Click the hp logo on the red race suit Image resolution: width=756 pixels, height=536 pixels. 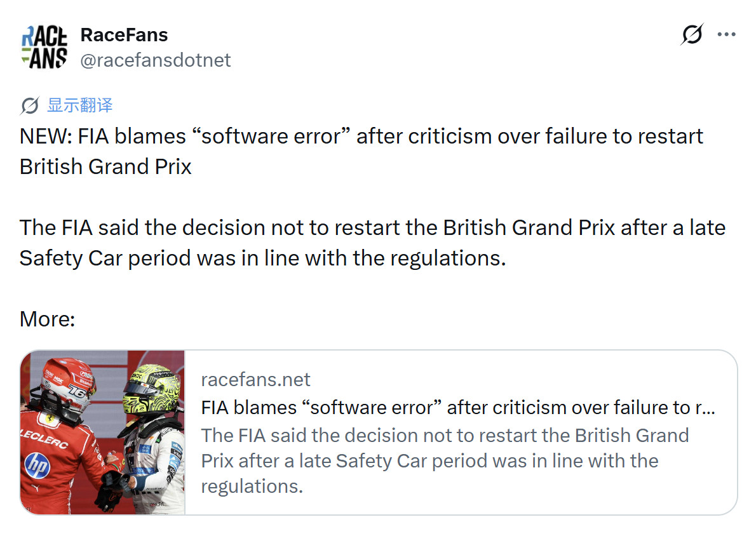pos(37,465)
